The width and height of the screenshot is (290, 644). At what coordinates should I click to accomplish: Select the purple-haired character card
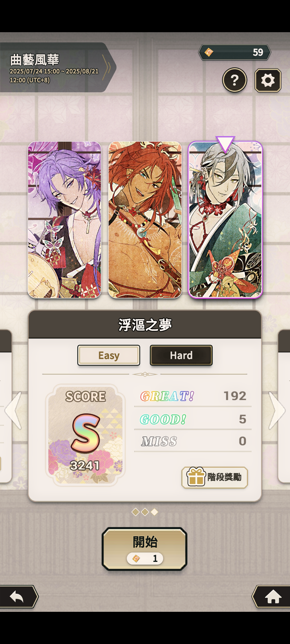click(x=64, y=220)
